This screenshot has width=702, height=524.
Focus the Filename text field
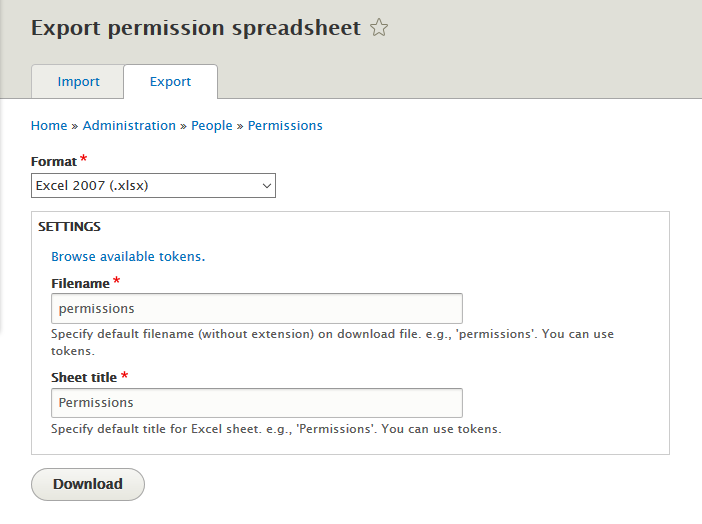(x=256, y=308)
